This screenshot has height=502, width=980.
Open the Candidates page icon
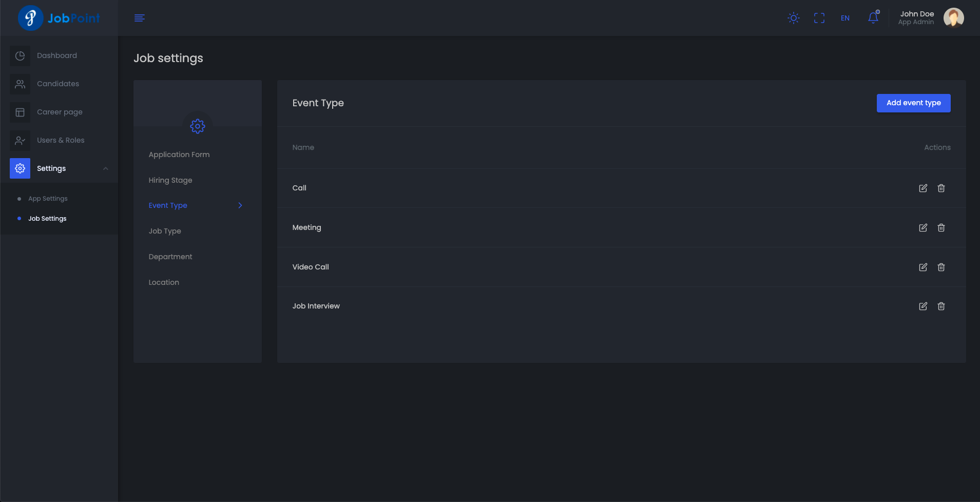pos(20,84)
